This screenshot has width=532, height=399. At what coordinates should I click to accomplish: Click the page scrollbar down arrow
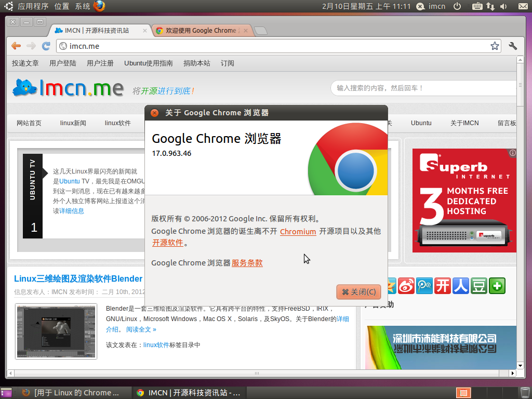click(x=520, y=365)
